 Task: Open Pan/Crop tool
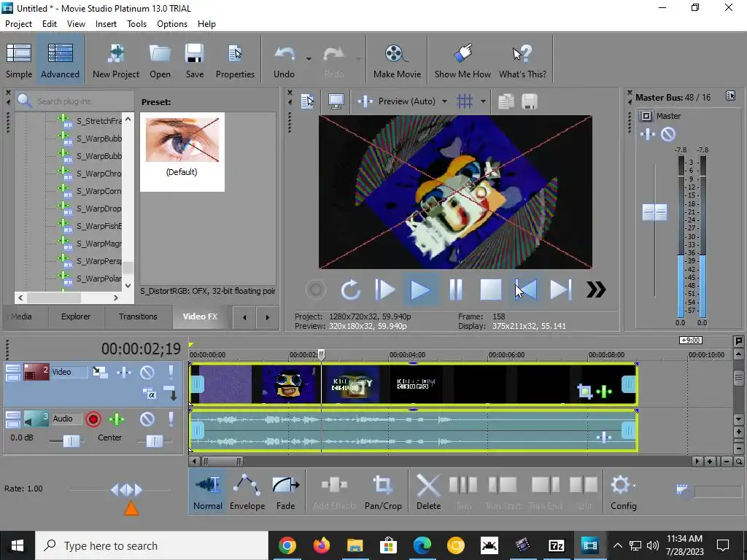[383, 492]
